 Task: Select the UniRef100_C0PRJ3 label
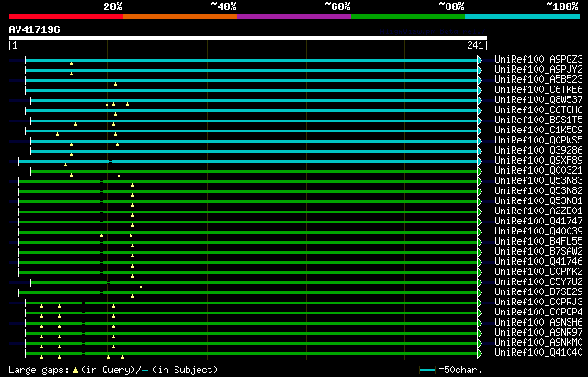click(x=538, y=302)
